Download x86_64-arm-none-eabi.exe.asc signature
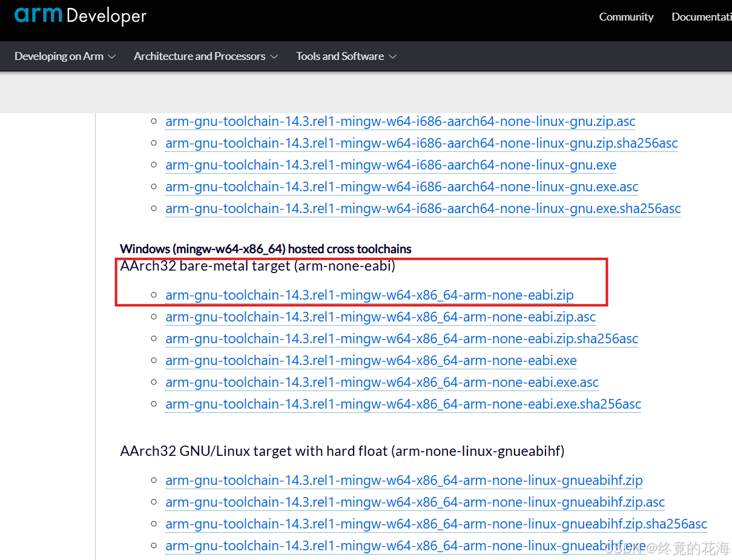Viewport: 732px width, 560px height. (382, 383)
